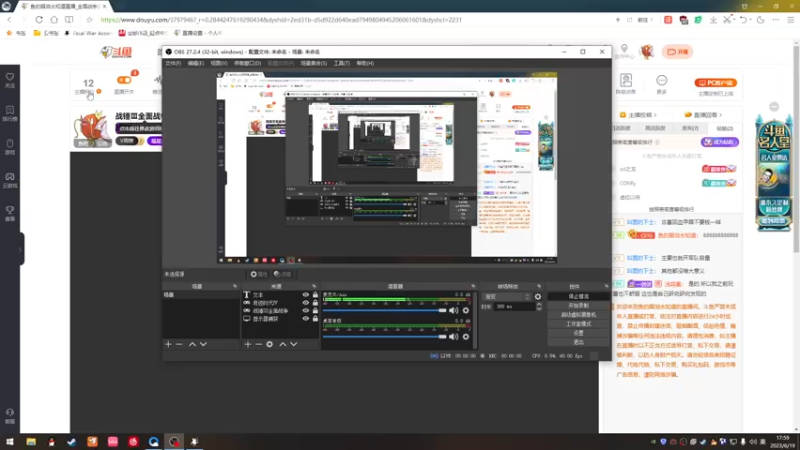Add a new scene with the Scenes plus icon
Screen dimensions: 800x450
(x=168, y=344)
